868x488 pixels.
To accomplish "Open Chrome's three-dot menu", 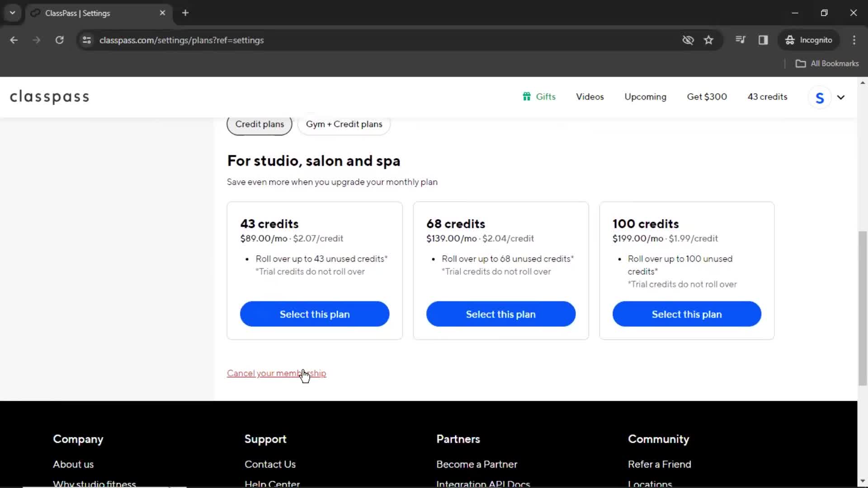I will pyautogui.click(x=854, y=40).
